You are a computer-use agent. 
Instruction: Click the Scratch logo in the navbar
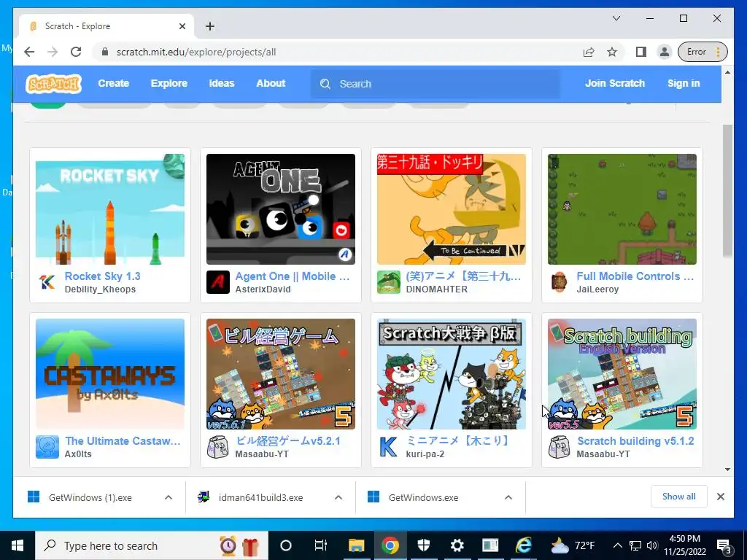coord(53,84)
